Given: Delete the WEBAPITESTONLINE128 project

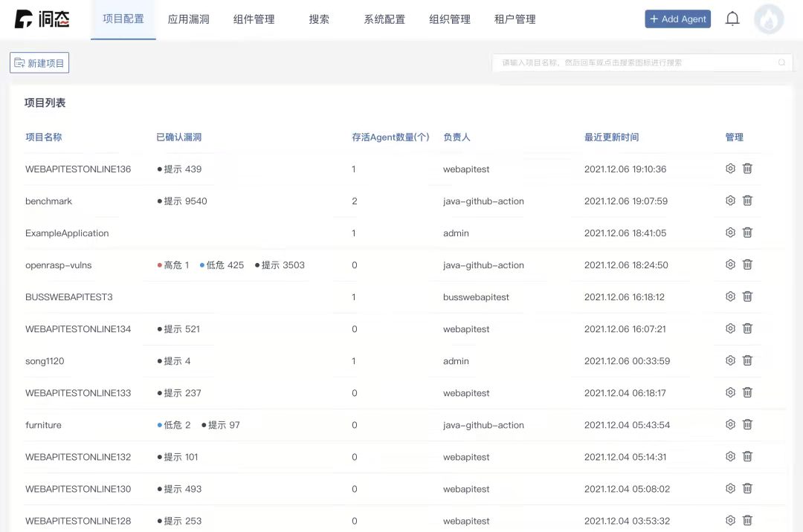Looking at the screenshot, I should 747,520.
